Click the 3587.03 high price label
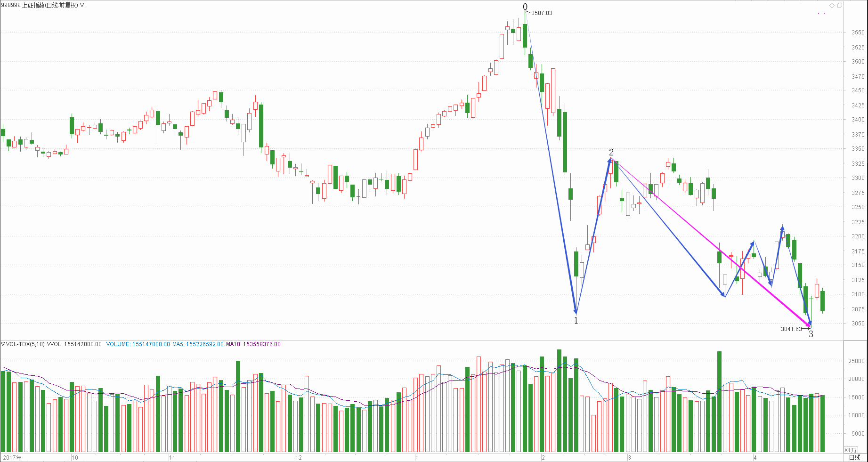This screenshot has width=868, height=462. click(542, 13)
